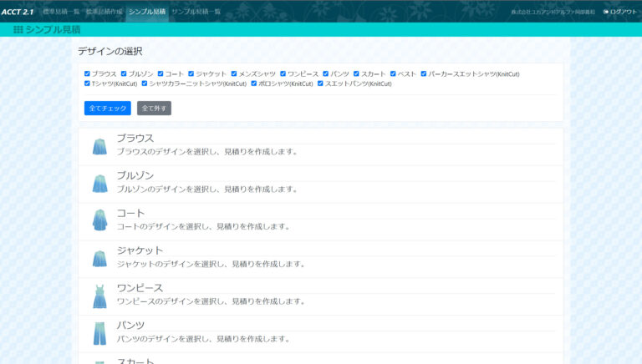Open the 標準見積作成 nav tab

point(104,12)
